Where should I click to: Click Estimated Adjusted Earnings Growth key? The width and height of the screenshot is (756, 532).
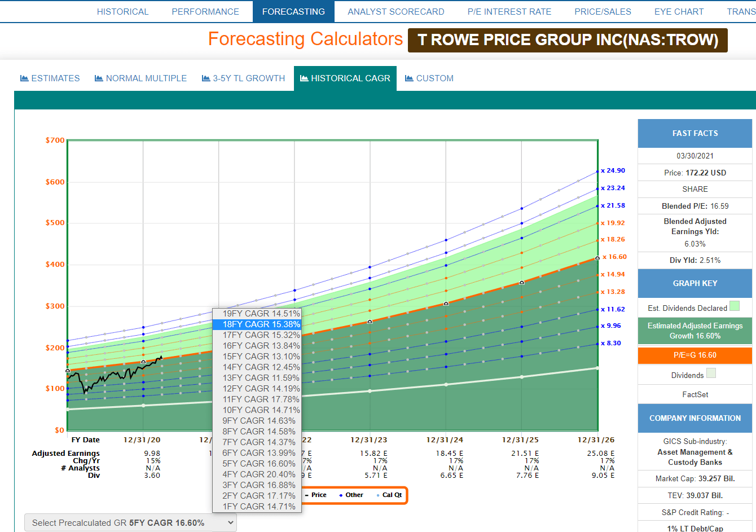point(695,331)
